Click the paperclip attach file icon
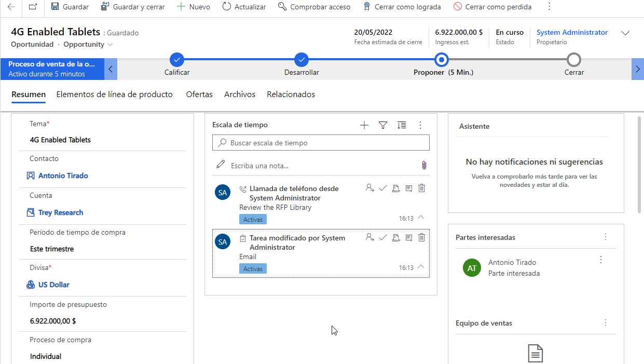Image resolution: width=644 pixels, height=364 pixels. coord(423,165)
